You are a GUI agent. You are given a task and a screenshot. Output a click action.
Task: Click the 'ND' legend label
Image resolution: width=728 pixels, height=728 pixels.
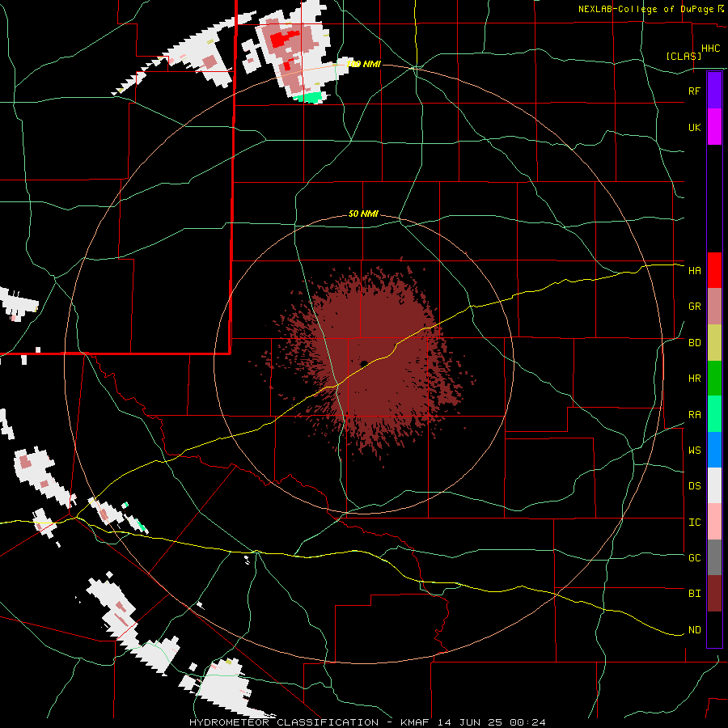(694, 630)
